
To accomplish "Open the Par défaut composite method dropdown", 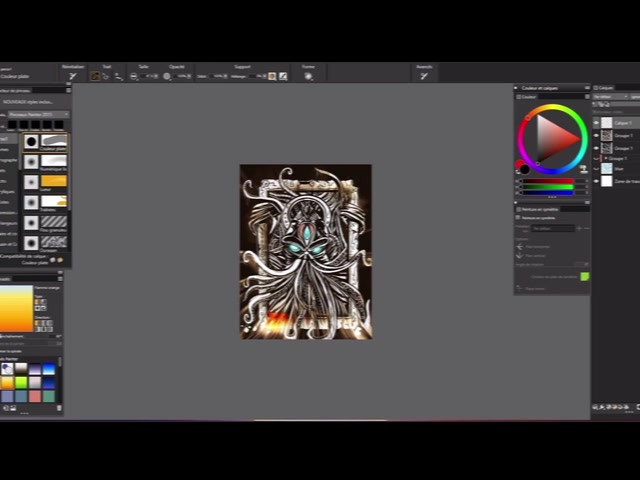I will (611, 97).
